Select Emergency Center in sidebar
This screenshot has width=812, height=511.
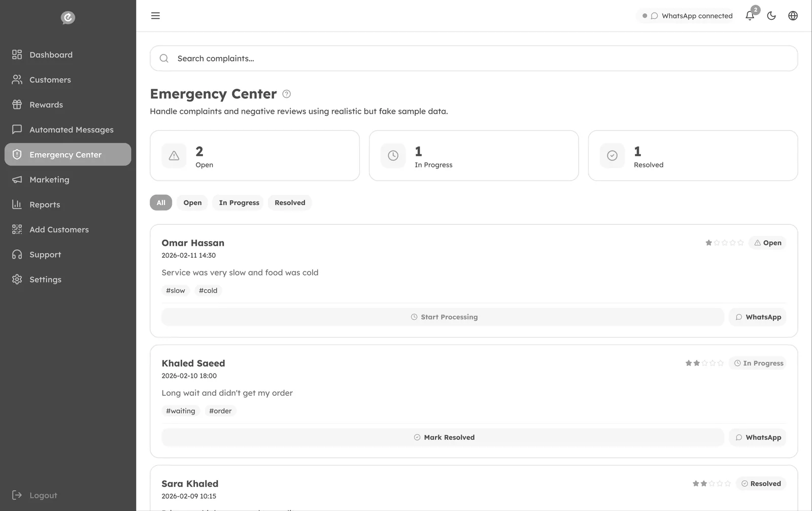coord(68,154)
